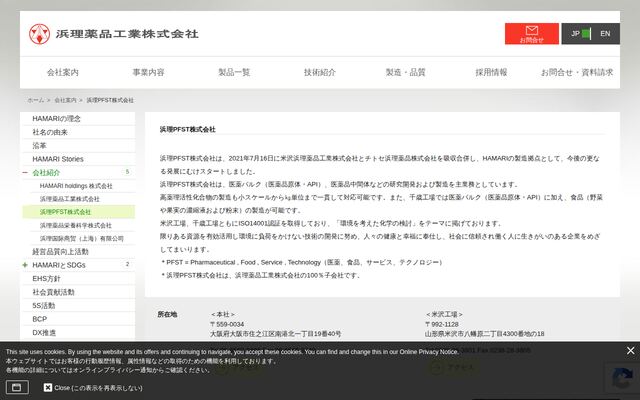Switch language to EN

pyautogui.click(x=605, y=33)
